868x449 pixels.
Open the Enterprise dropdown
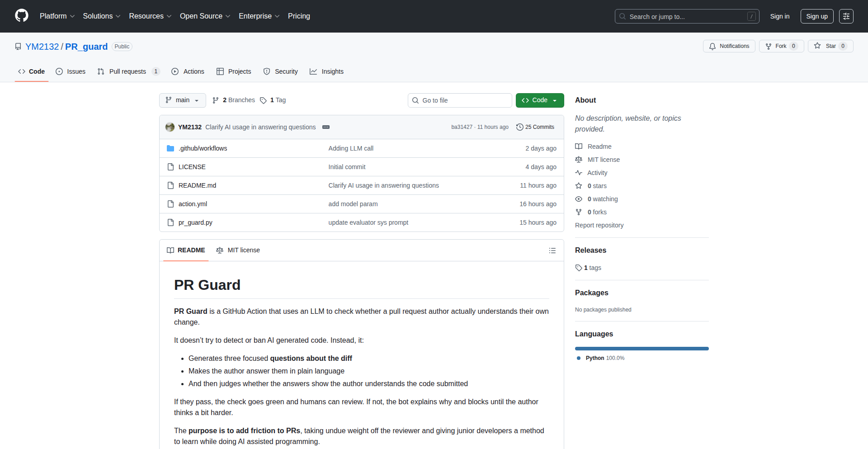(x=259, y=16)
